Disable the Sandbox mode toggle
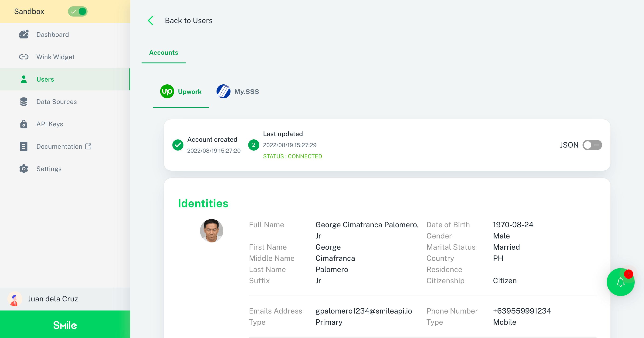Screen dimensions: 644x338 tap(78, 11)
